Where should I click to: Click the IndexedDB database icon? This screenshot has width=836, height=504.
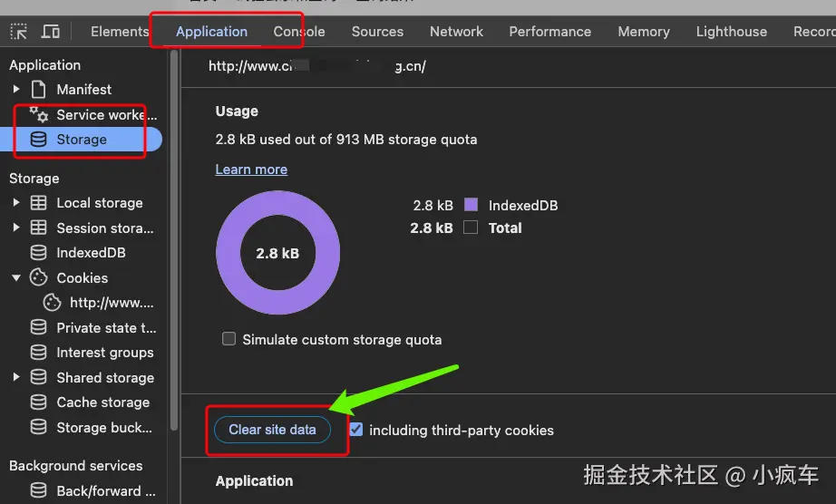tap(38, 253)
